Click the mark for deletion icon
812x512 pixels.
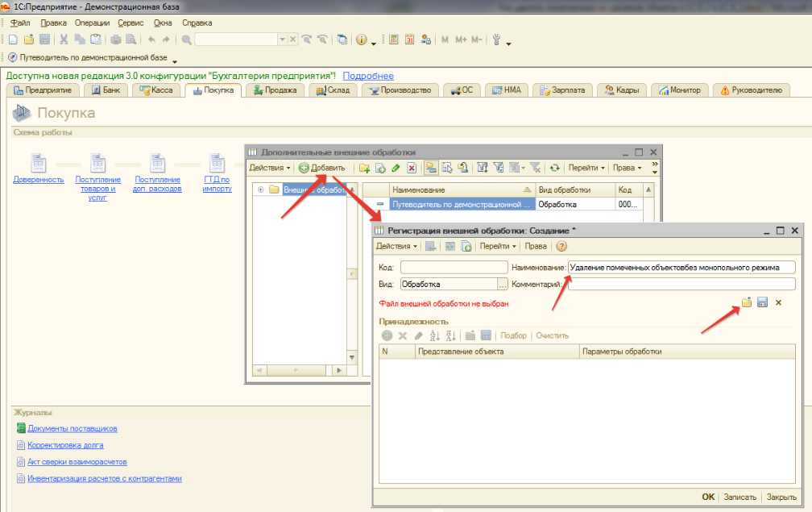[411, 168]
